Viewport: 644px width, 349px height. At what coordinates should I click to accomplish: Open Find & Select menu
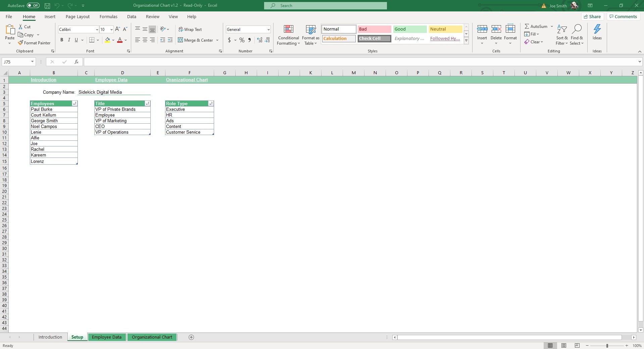click(x=577, y=35)
